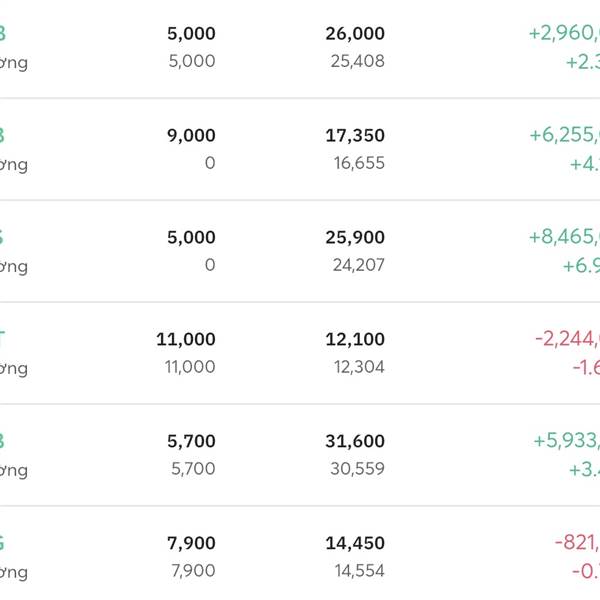Click the cost price 16,655
This screenshot has height=600, width=600.
coord(359,163)
